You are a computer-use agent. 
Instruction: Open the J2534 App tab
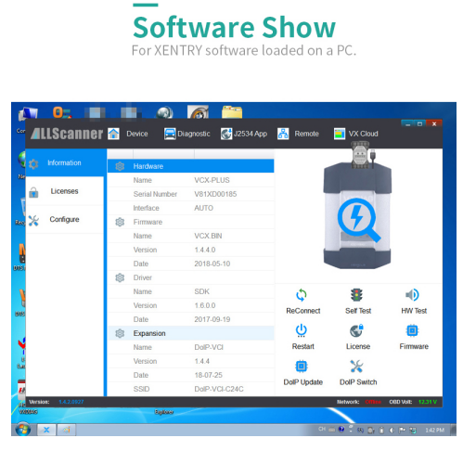pos(244,134)
